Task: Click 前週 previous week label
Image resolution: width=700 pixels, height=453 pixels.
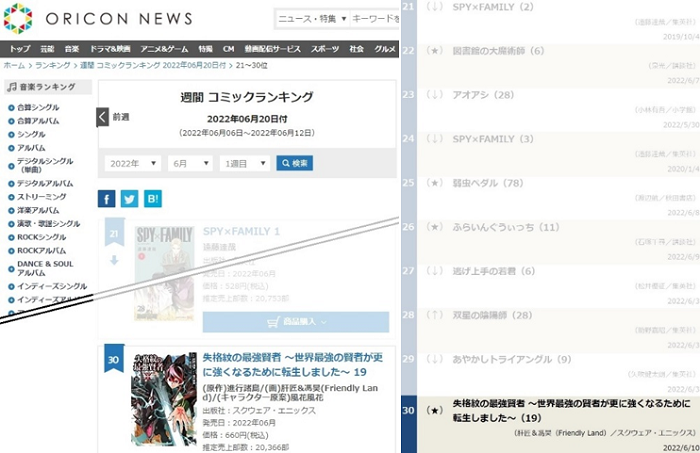Action: tap(121, 117)
